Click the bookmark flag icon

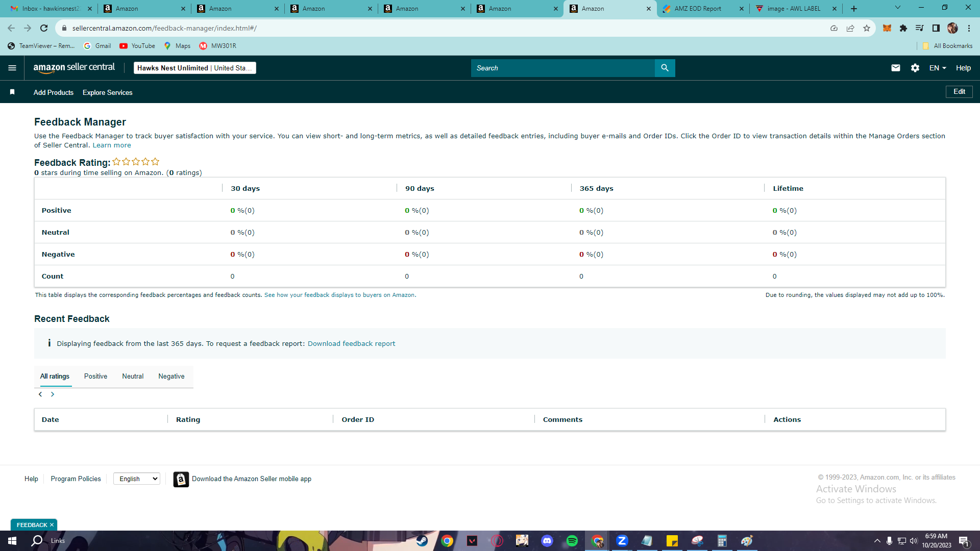tap(12, 92)
